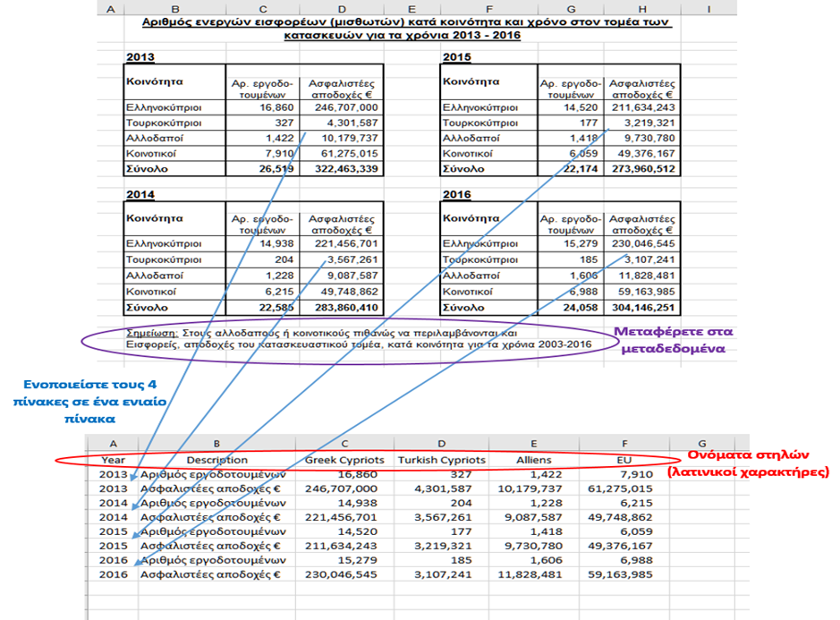
Task: Click the purple Μεταφέρετε στα μεταδεδομένα annotation
Action: [673, 340]
